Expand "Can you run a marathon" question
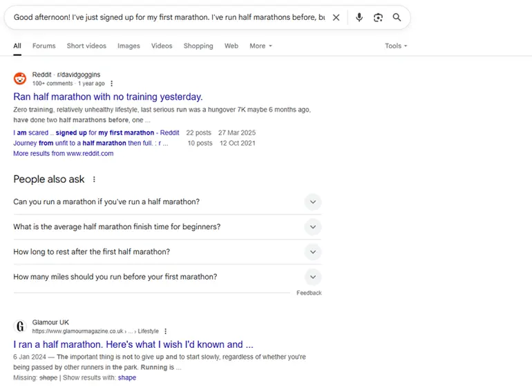The width and height of the screenshot is (532, 392). 313,202
